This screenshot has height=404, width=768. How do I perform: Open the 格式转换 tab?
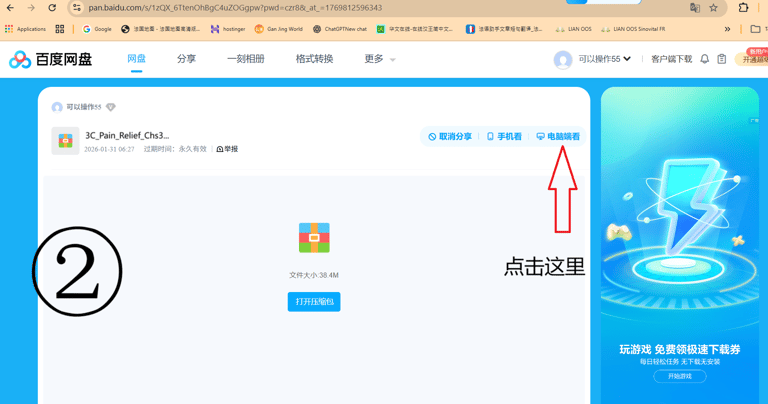[x=314, y=59]
